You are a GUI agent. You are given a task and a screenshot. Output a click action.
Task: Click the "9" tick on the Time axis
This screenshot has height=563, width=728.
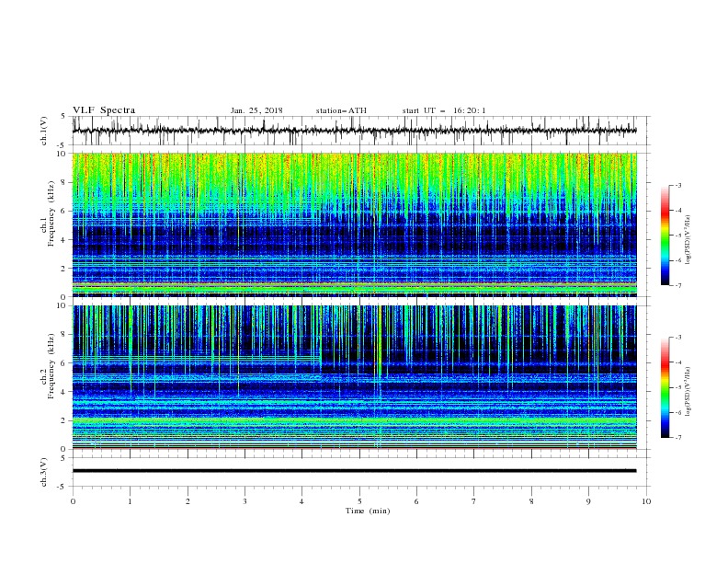point(588,501)
